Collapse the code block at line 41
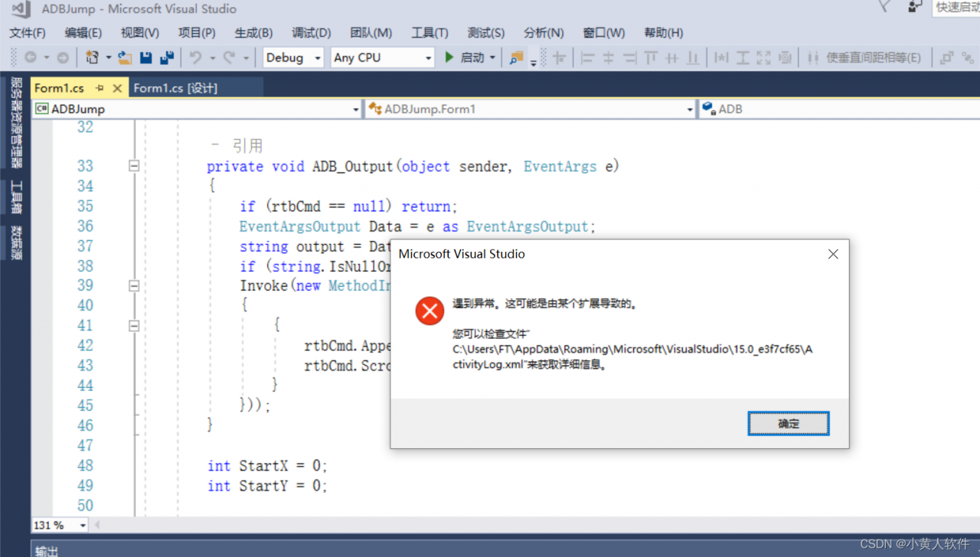The image size is (980, 557). click(134, 325)
